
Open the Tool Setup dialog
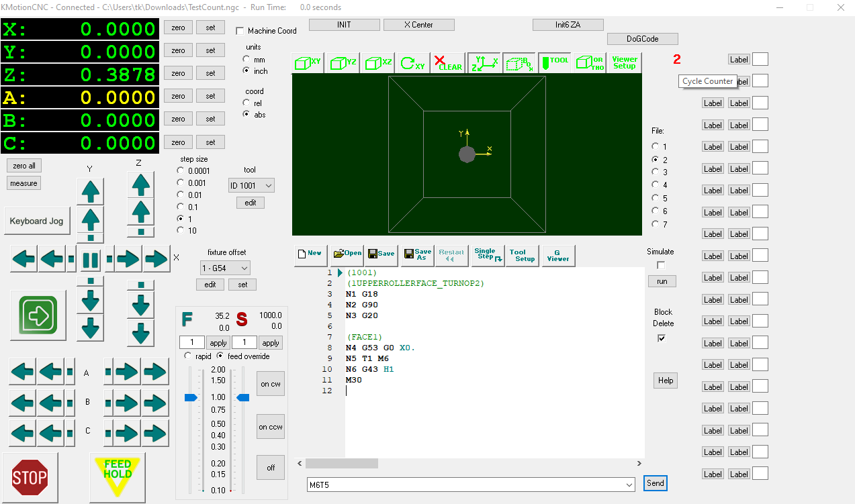tap(522, 255)
